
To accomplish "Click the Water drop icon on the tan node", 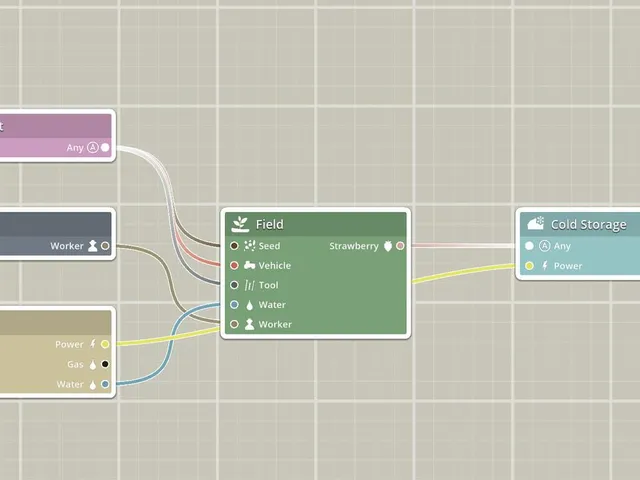I will (93, 384).
